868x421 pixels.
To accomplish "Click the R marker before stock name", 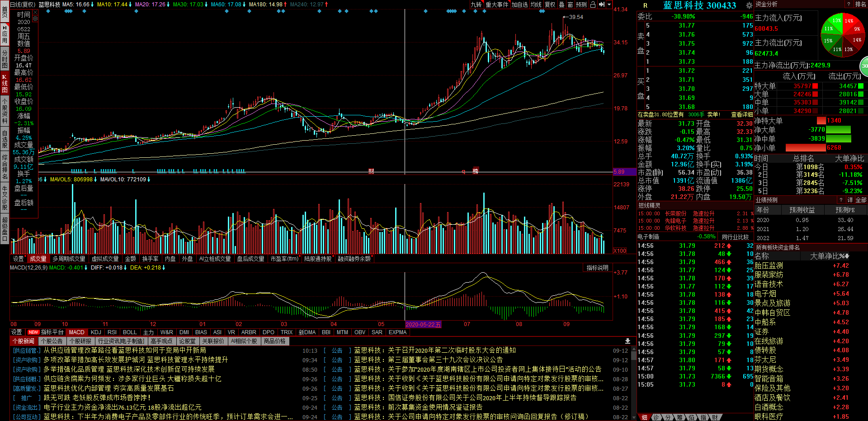I will point(645,5).
